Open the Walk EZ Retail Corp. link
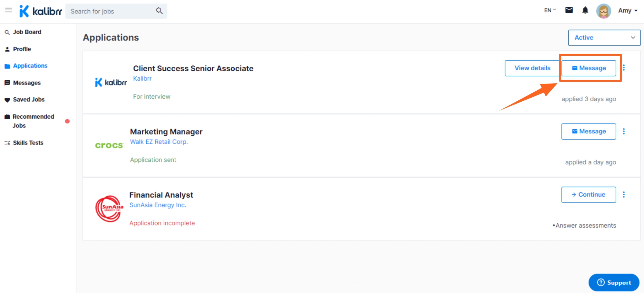The height and width of the screenshot is (293, 644). point(159,141)
